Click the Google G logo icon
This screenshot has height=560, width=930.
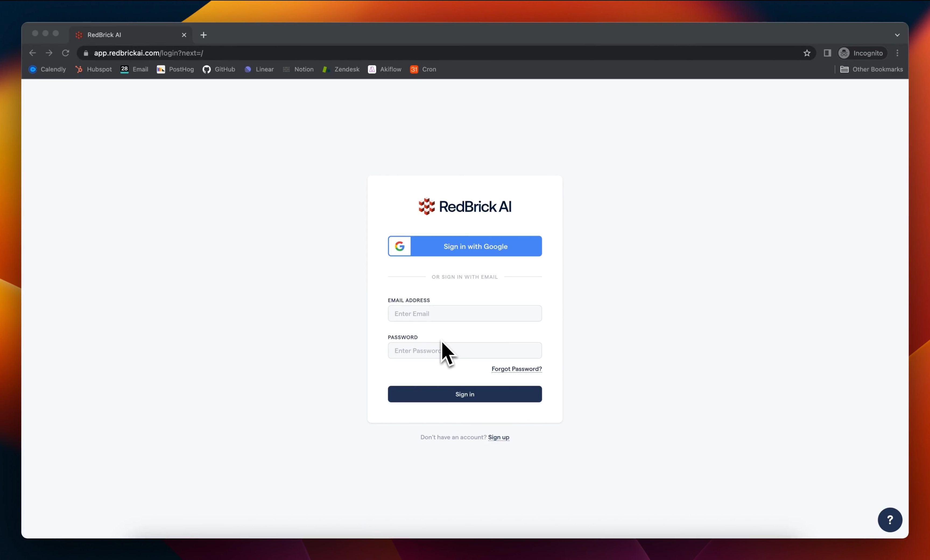click(399, 246)
